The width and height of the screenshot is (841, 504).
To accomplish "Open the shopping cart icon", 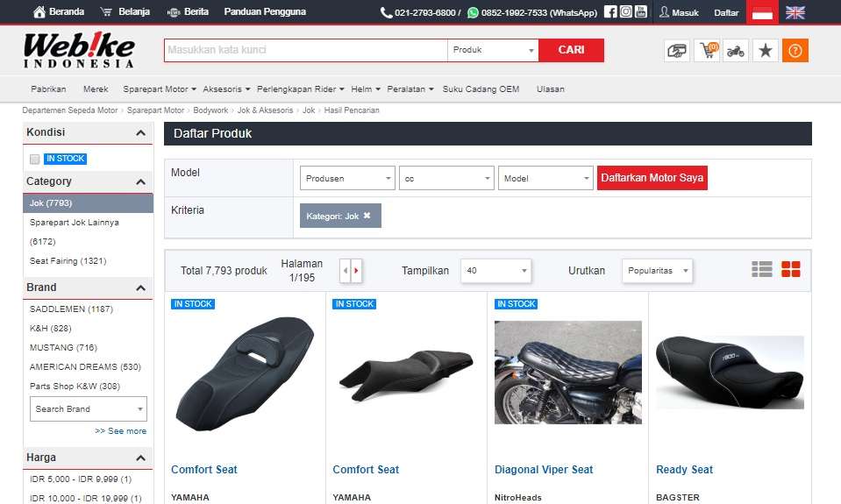I will pos(706,51).
